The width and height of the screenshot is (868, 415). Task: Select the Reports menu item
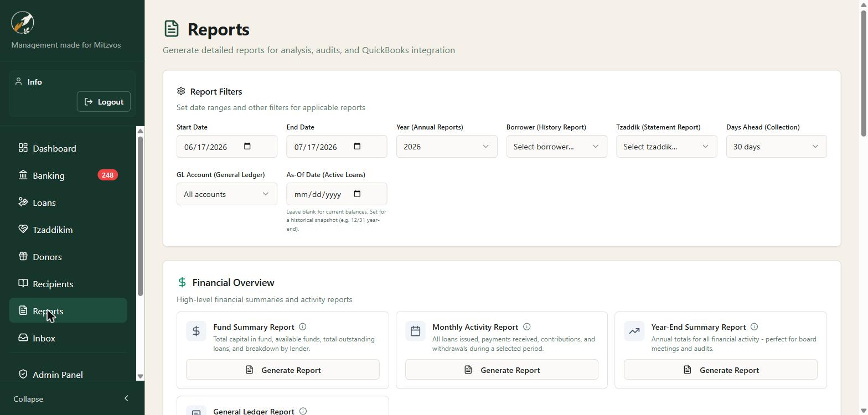pyautogui.click(x=68, y=310)
